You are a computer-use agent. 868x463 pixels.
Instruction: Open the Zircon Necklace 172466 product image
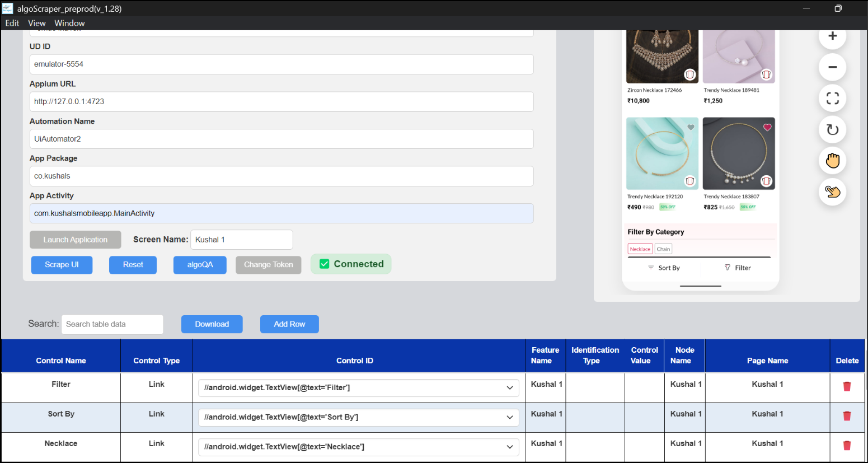click(x=663, y=57)
